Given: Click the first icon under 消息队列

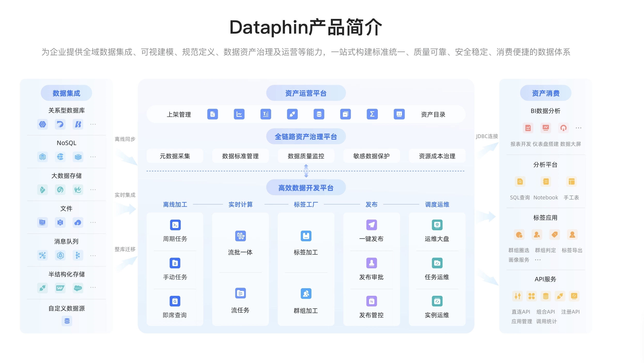Looking at the screenshot, I should (42, 255).
